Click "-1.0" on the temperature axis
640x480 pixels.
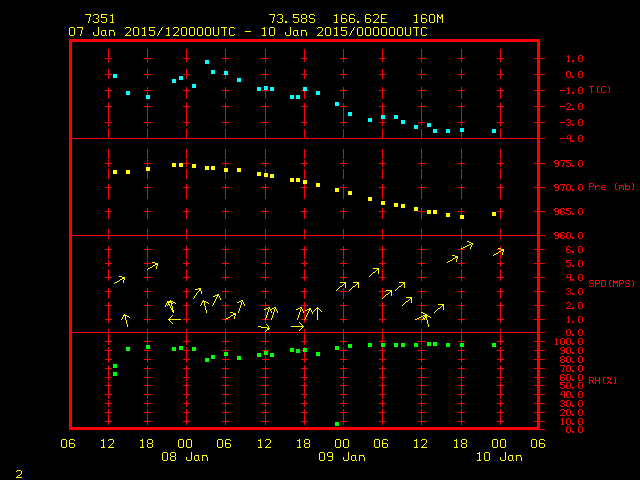(571, 91)
